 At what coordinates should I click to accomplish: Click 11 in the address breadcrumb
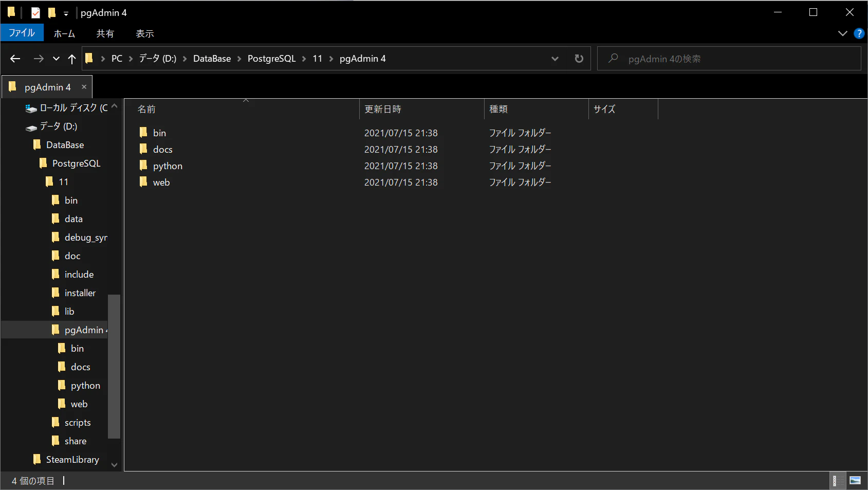[318, 59]
